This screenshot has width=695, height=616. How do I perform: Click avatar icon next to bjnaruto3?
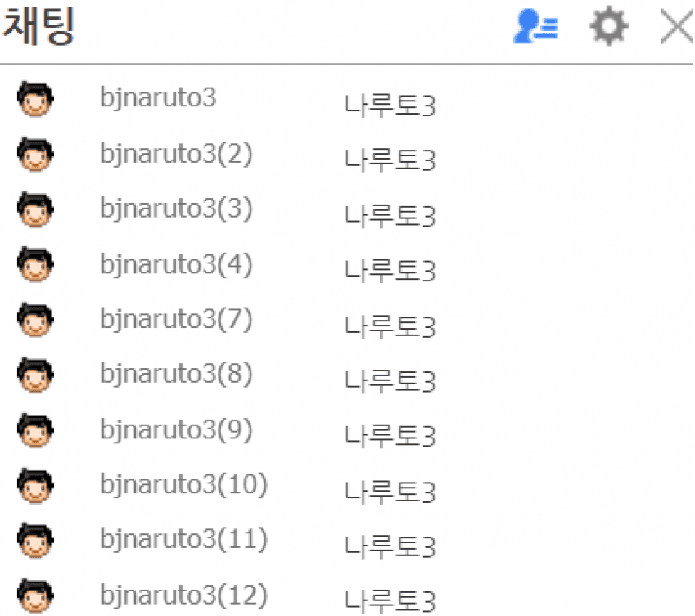(35, 99)
